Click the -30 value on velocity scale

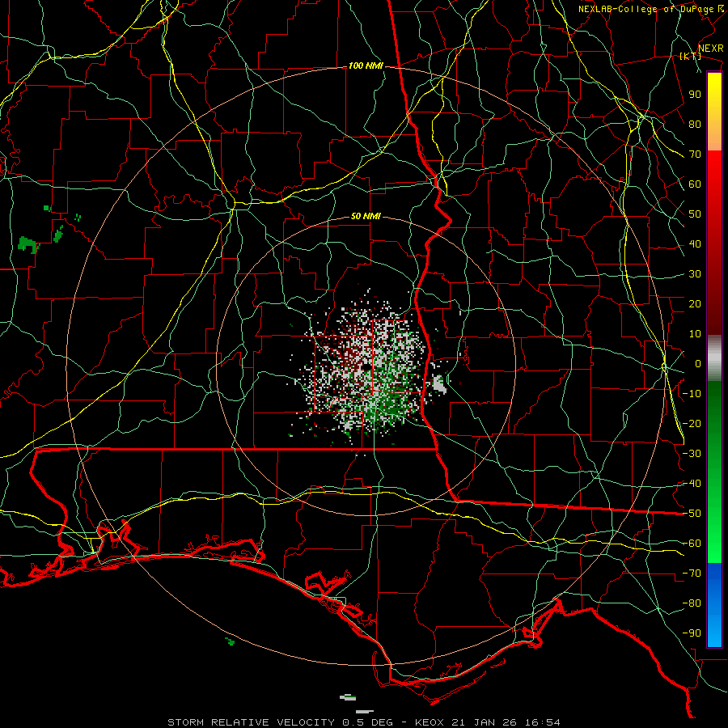[692, 454]
